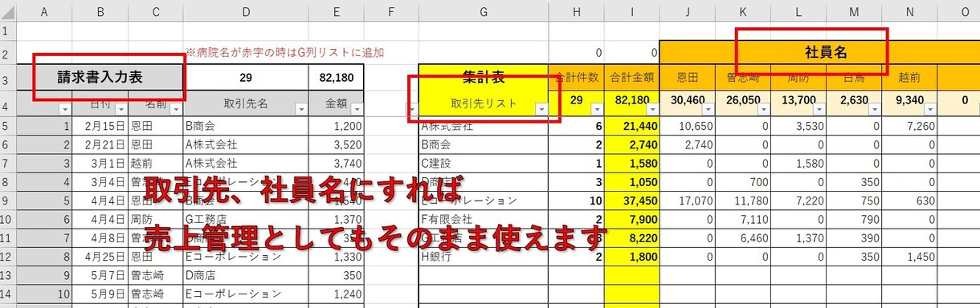Click the value cell 7,260
The width and height of the screenshot is (980, 308).
909,126
